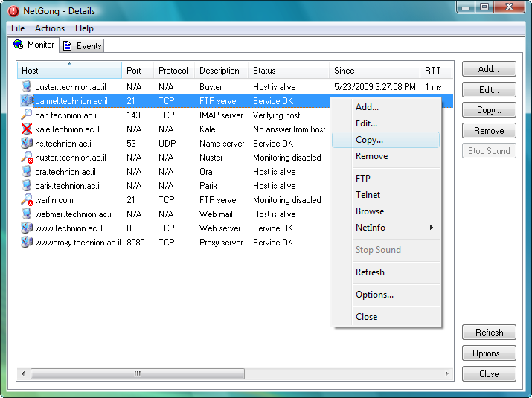Screen dimensions: 532x398
Task: Choose Copy... from the context menu
Action: (x=370, y=140)
